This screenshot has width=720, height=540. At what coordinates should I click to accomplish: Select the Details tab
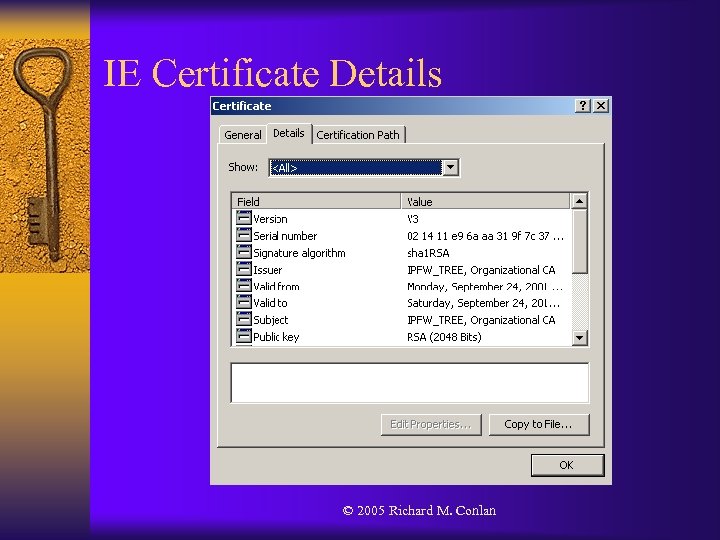click(289, 133)
